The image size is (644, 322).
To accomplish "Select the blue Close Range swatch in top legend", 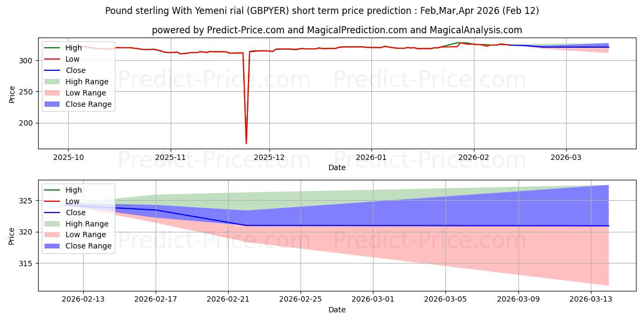I will click(53, 105).
